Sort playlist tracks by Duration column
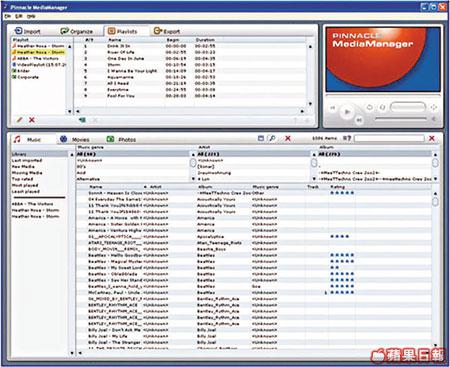 pyautogui.click(x=205, y=40)
